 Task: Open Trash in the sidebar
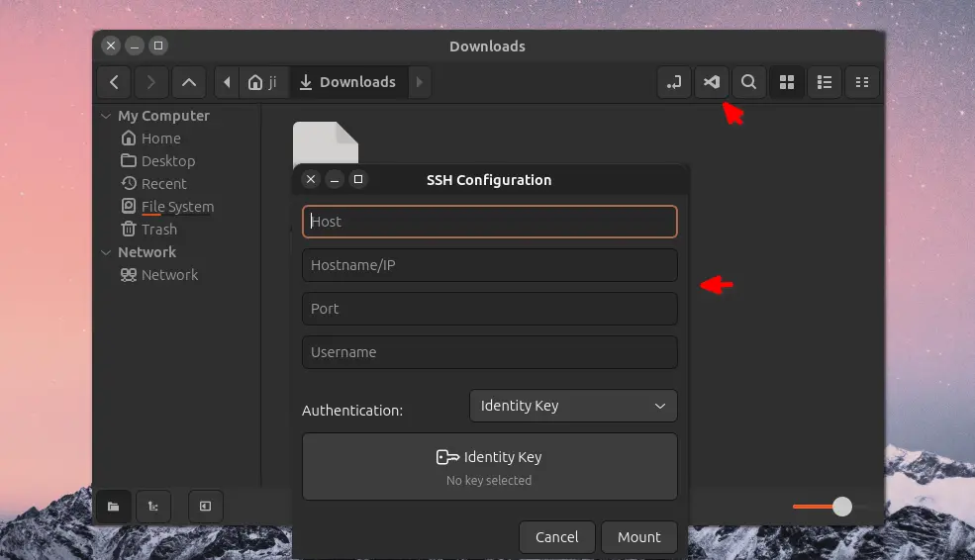[x=158, y=230]
